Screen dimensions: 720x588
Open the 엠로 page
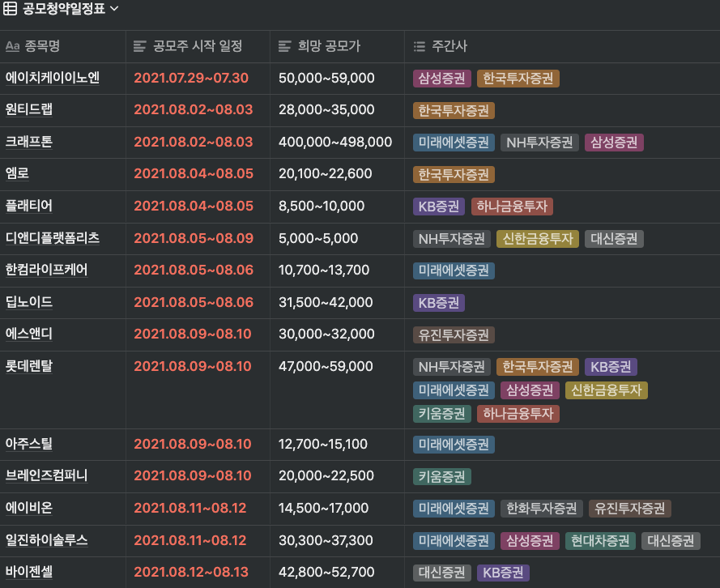click(x=17, y=173)
